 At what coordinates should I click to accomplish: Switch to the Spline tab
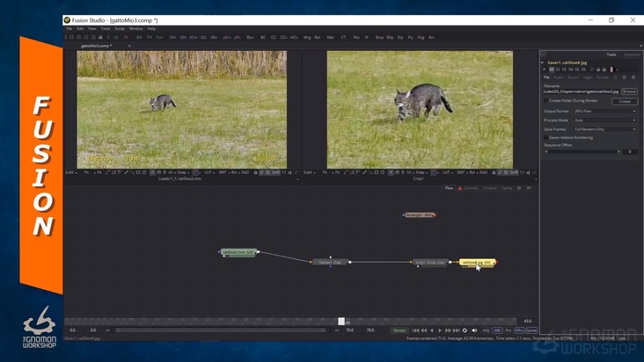507,188
